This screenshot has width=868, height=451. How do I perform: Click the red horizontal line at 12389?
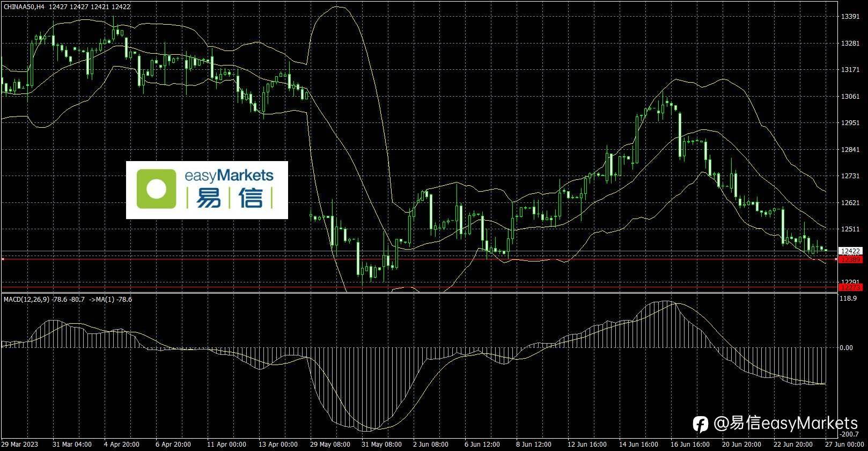point(418,259)
